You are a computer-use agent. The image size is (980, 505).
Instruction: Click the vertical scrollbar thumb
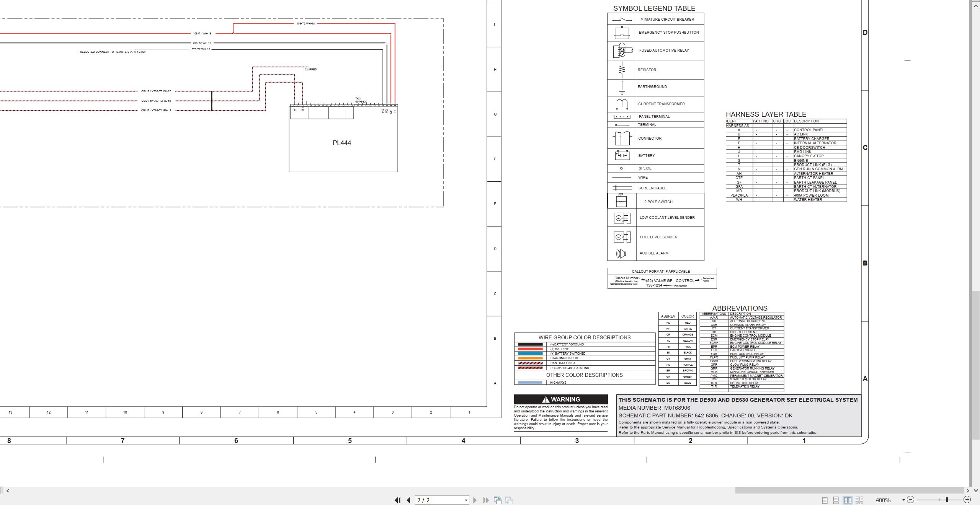(976, 365)
